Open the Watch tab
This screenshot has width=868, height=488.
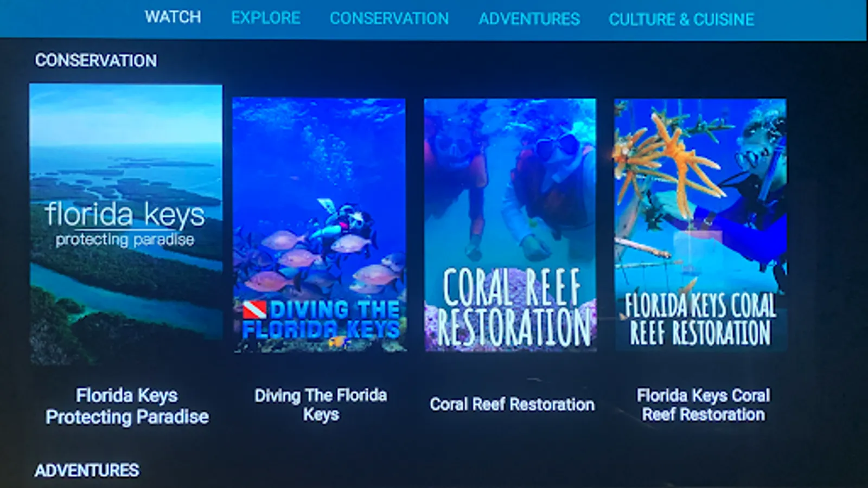(x=173, y=17)
